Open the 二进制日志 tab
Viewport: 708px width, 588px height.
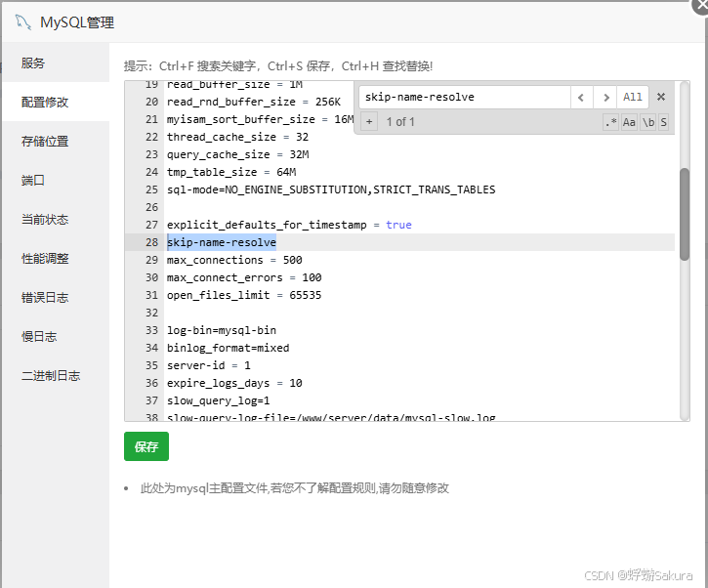56,376
